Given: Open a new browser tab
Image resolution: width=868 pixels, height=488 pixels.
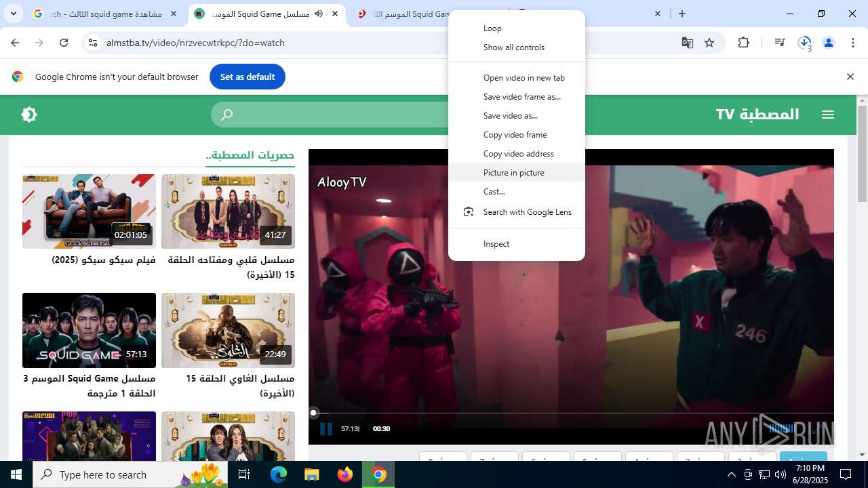Looking at the screenshot, I should [x=682, y=14].
